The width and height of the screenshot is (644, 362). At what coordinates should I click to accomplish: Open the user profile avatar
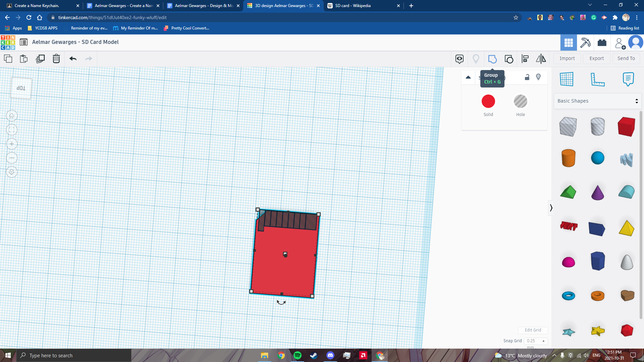tap(636, 43)
